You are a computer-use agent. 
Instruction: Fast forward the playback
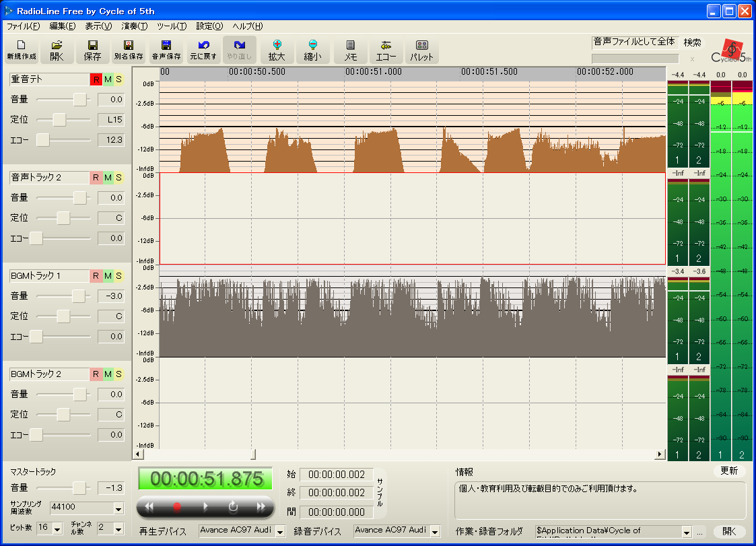click(x=261, y=506)
